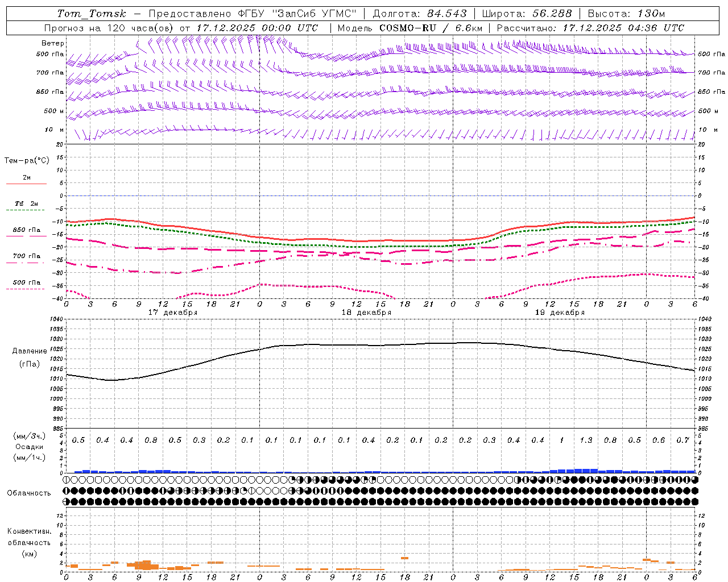
Task: Select the 17 декабря date marker
Action: tap(173, 313)
